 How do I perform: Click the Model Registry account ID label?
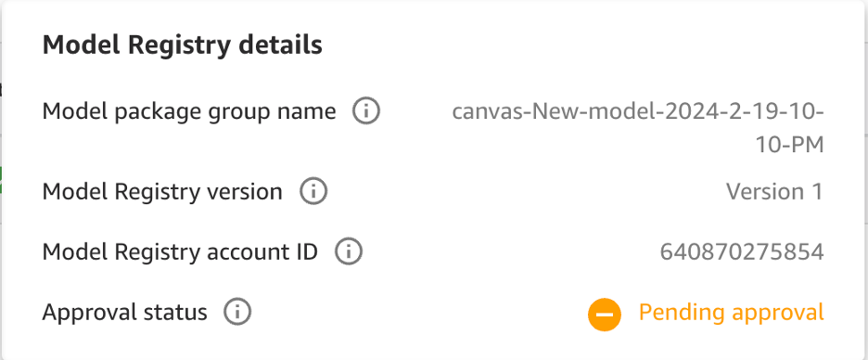(x=181, y=252)
